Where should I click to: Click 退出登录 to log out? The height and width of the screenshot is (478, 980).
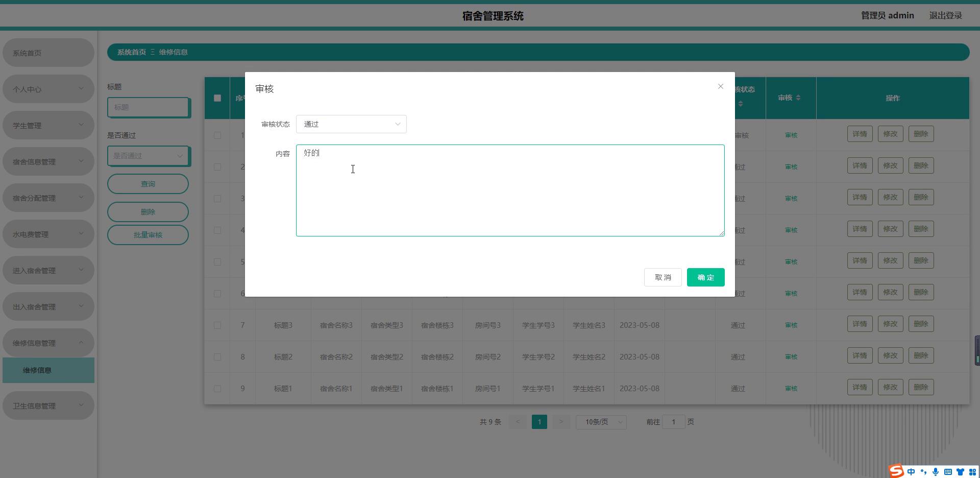click(945, 15)
